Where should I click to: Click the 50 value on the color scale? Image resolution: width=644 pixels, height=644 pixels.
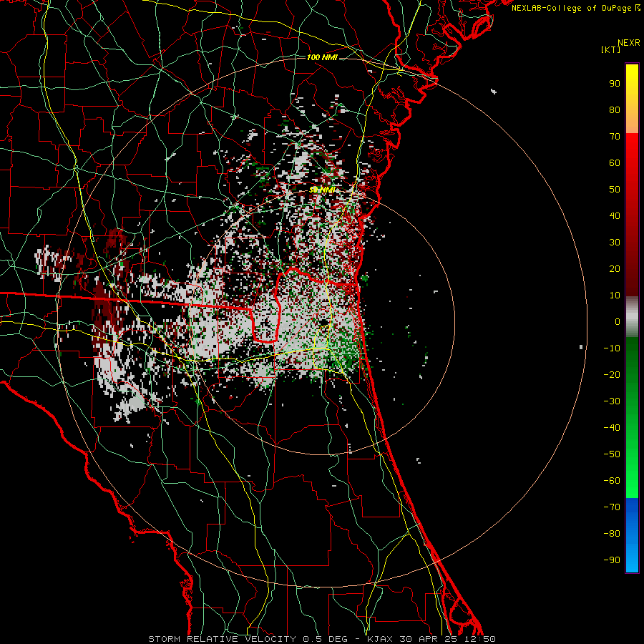tap(615, 190)
